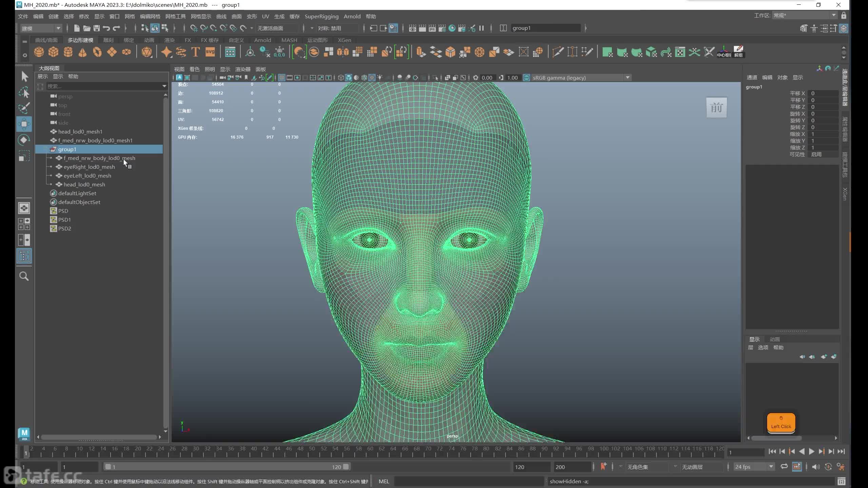The width and height of the screenshot is (868, 488).
Task: Switch to the 雕刻 shelf tab
Action: pyautogui.click(x=108, y=40)
